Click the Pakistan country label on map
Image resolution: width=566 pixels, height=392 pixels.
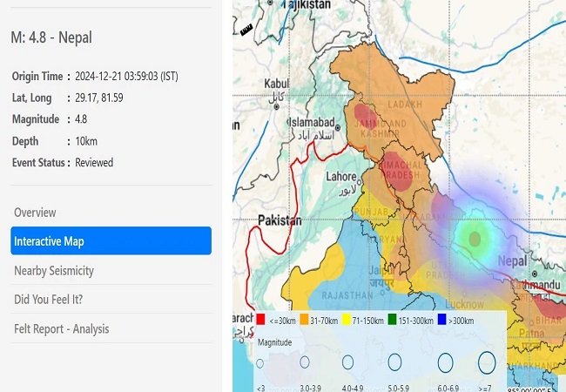[x=280, y=220]
